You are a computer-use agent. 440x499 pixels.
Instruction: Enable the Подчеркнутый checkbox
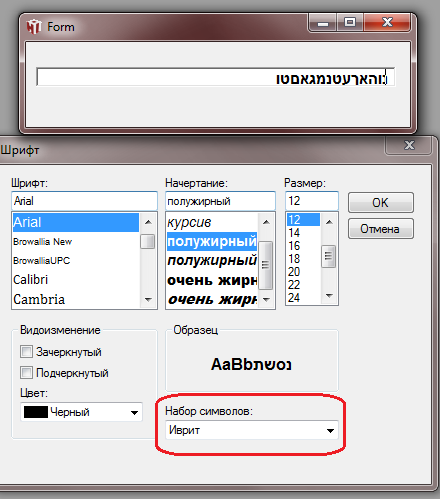[26, 372]
